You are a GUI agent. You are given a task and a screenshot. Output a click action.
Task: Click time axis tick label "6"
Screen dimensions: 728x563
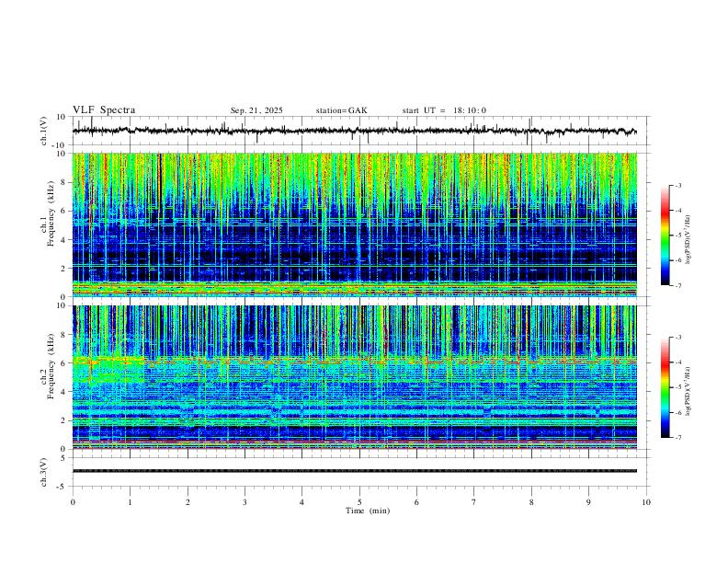(416, 502)
